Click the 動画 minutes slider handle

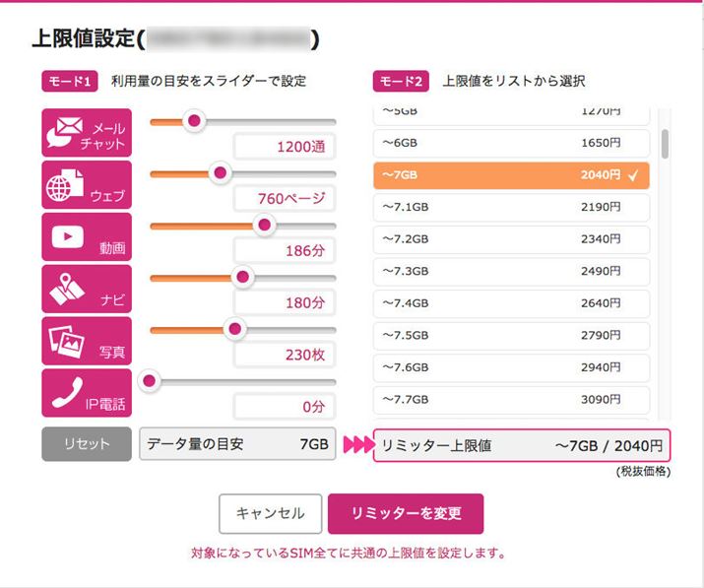click(263, 225)
